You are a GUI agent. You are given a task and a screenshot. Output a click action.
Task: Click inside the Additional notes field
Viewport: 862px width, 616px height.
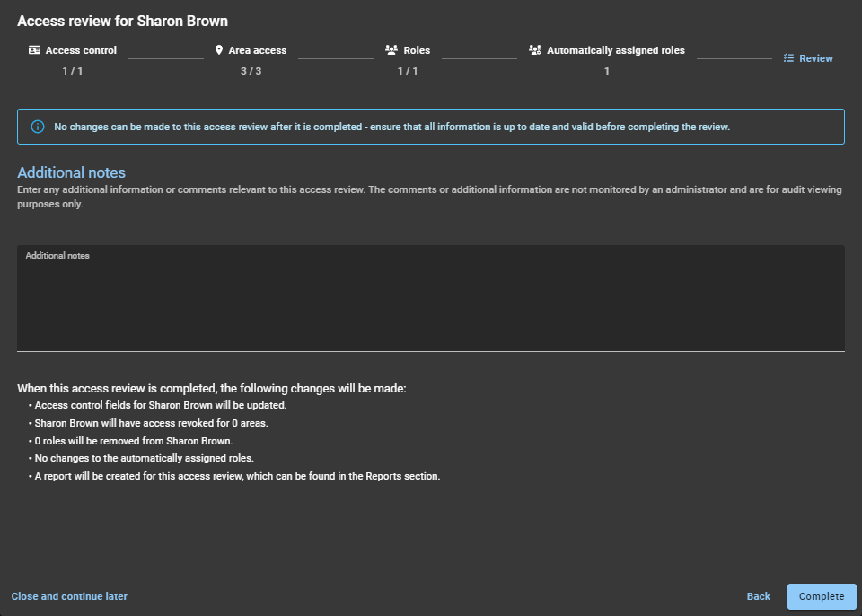pos(431,296)
